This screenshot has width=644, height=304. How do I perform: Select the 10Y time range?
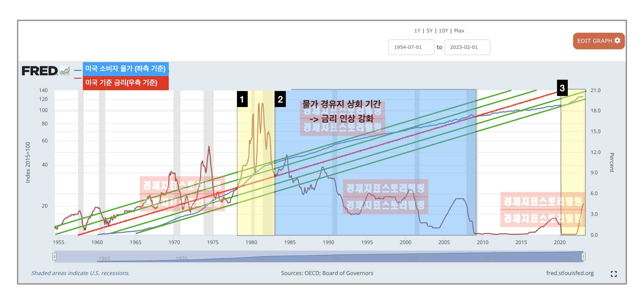[x=443, y=31]
